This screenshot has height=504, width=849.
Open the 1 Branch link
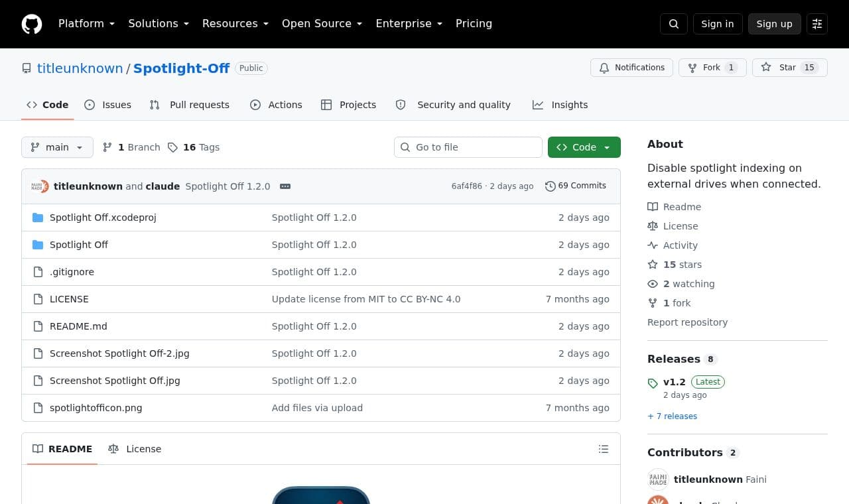click(x=131, y=147)
